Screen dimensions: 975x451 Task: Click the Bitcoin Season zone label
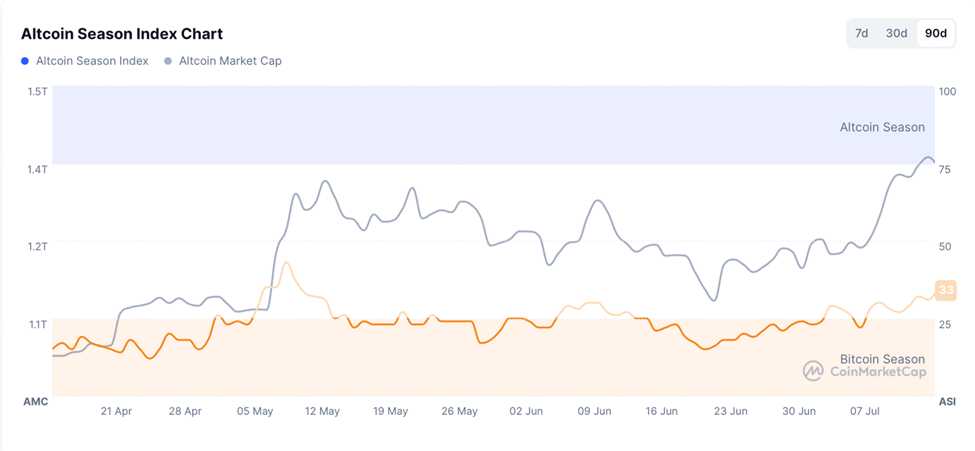point(882,359)
